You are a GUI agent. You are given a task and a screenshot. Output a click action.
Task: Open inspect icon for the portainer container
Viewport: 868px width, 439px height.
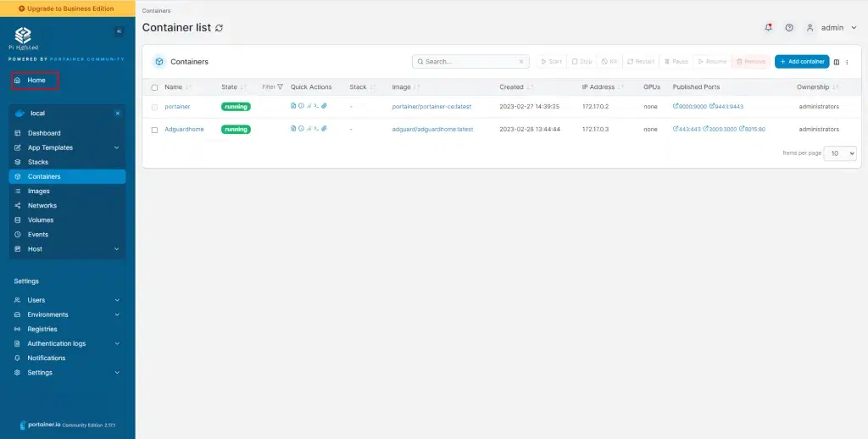click(x=301, y=106)
